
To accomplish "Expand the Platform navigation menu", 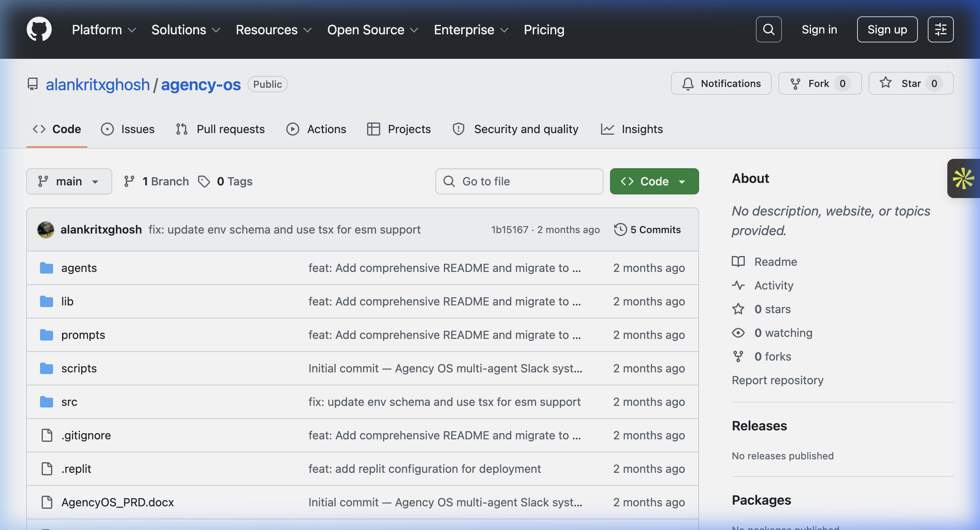I will [104, 29].
